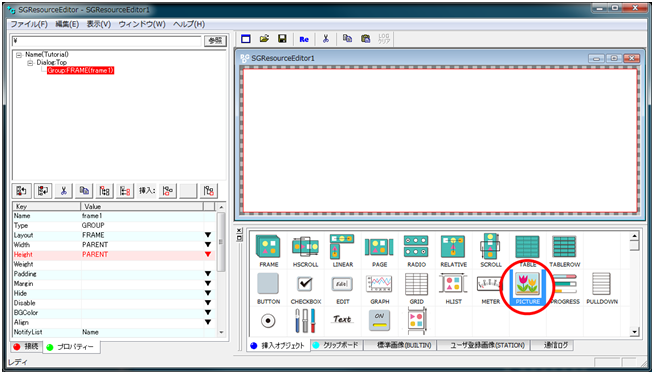
Task: Click the path input field
Action: pyautogui.click(x=107, y=41)
